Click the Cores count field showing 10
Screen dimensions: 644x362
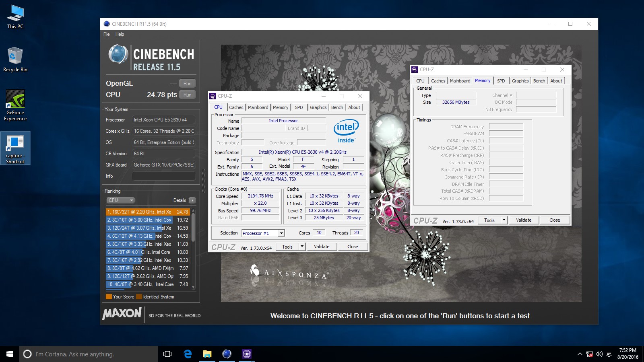click(x=319, y=233)
